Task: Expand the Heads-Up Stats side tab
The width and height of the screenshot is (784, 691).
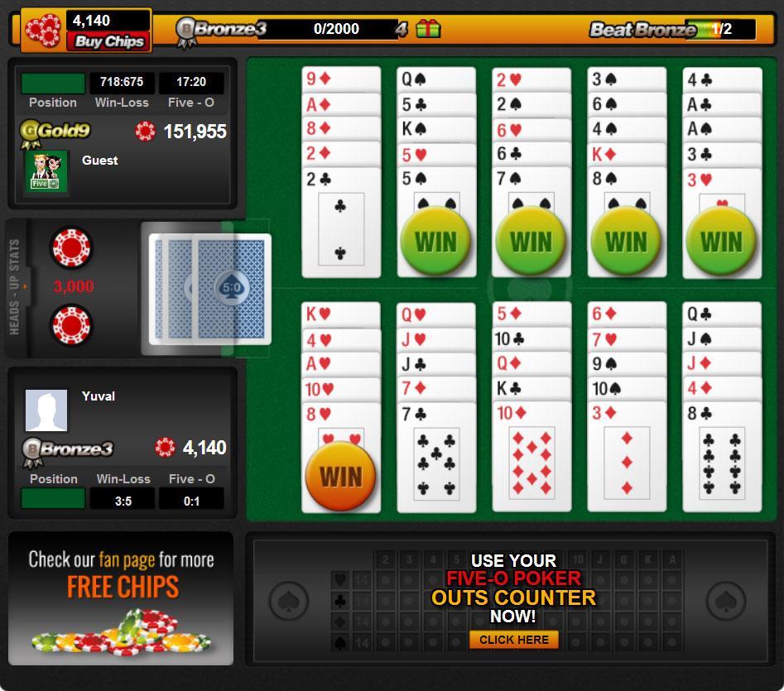Action: coord(17,287)
